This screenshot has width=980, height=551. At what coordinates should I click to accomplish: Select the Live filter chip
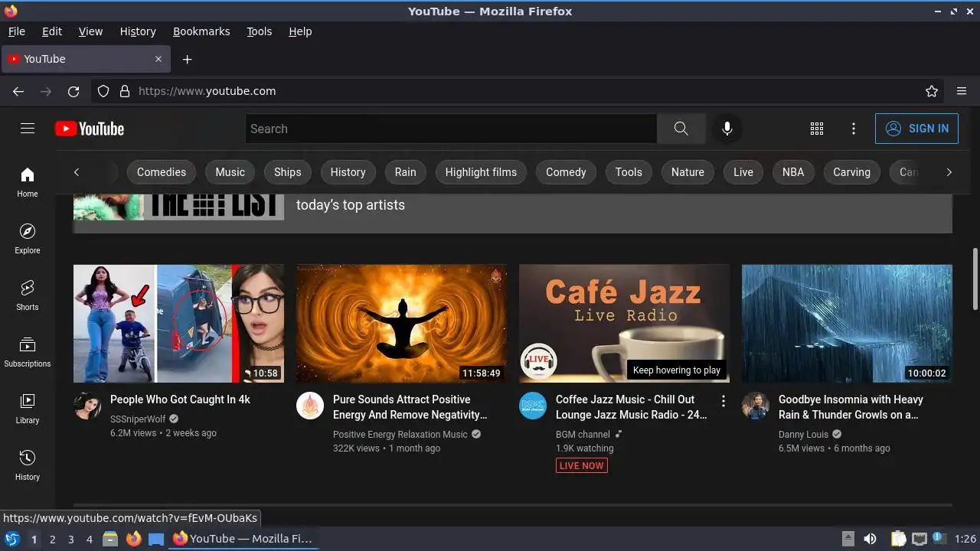coord(743,172)
